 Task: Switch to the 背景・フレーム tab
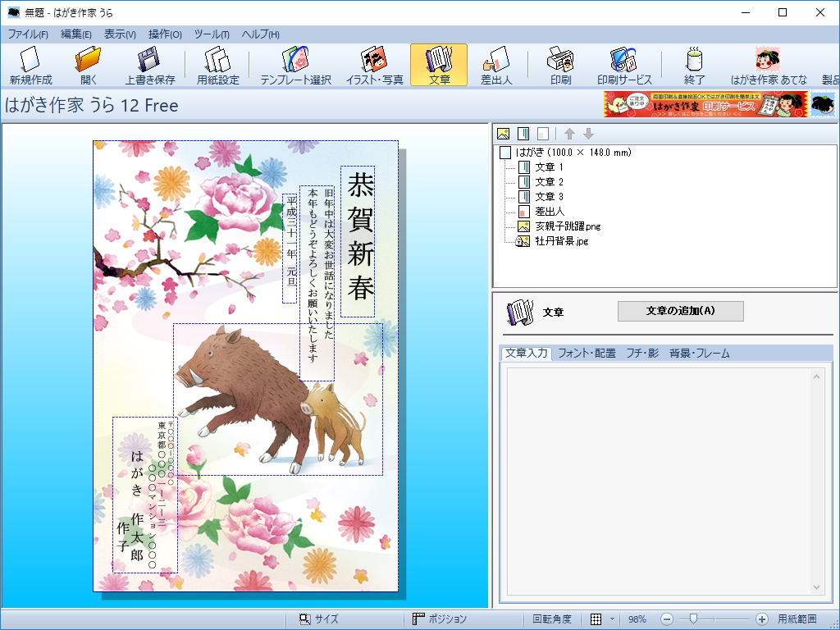pyautogui.click(x=698, y=354)
